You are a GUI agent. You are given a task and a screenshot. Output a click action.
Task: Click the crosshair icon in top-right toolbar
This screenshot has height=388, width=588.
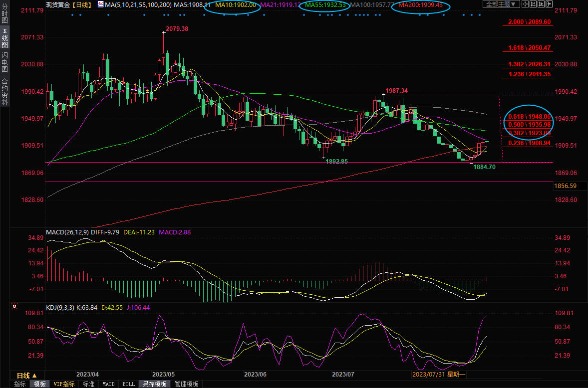[525, 4]
